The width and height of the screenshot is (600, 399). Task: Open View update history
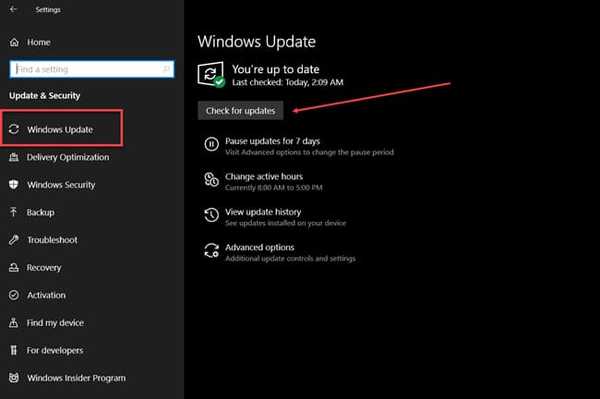(263, 212)
